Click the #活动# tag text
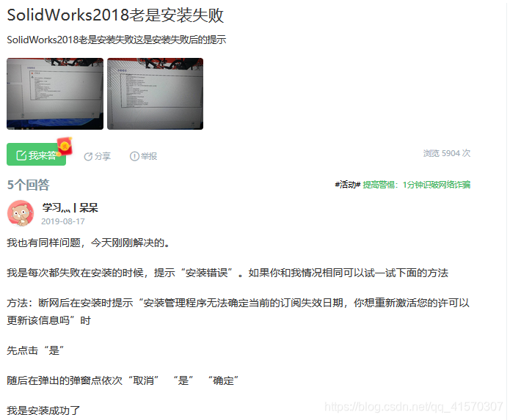 click(x=348, y=185)
